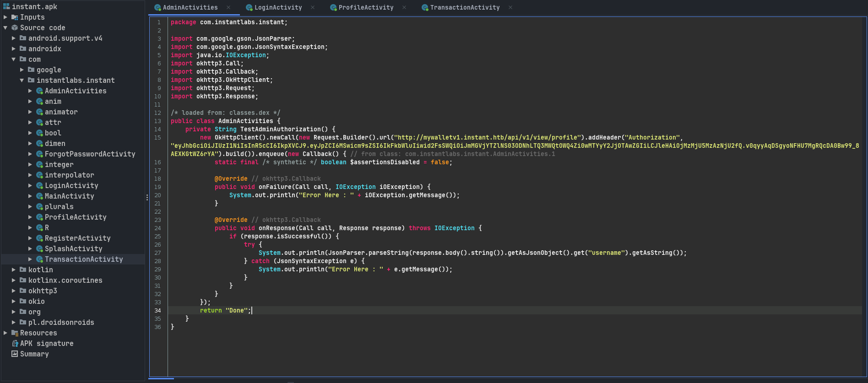Open the org package row

34,312
